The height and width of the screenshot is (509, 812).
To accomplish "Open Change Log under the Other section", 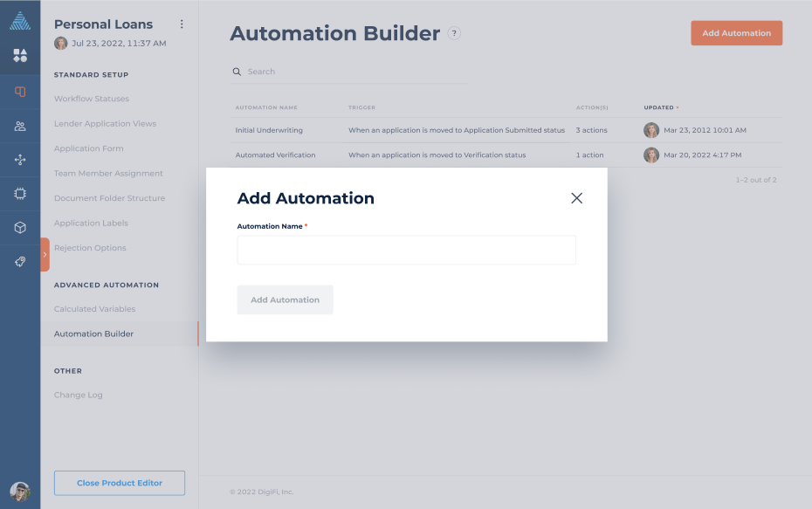I will coord(78,394).
